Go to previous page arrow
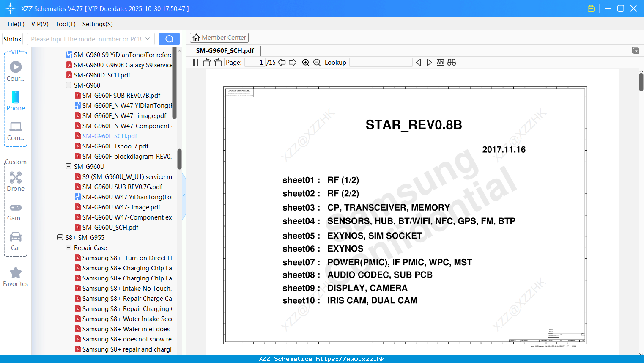 coord(282,62)
